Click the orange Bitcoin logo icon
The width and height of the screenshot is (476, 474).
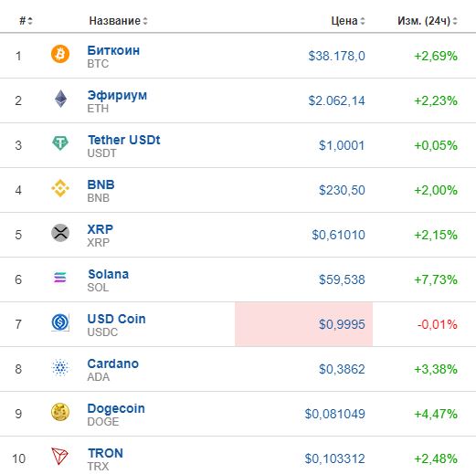pos(60,54)
